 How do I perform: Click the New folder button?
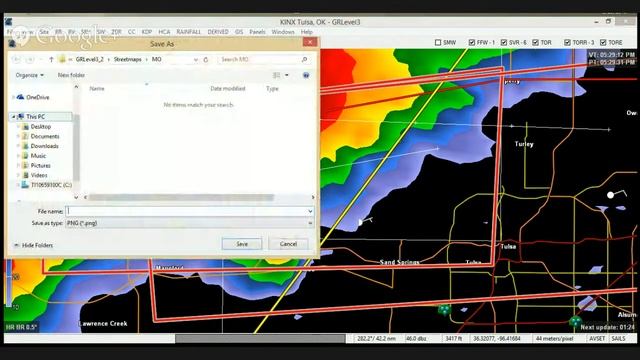click(x=71, y=75)
